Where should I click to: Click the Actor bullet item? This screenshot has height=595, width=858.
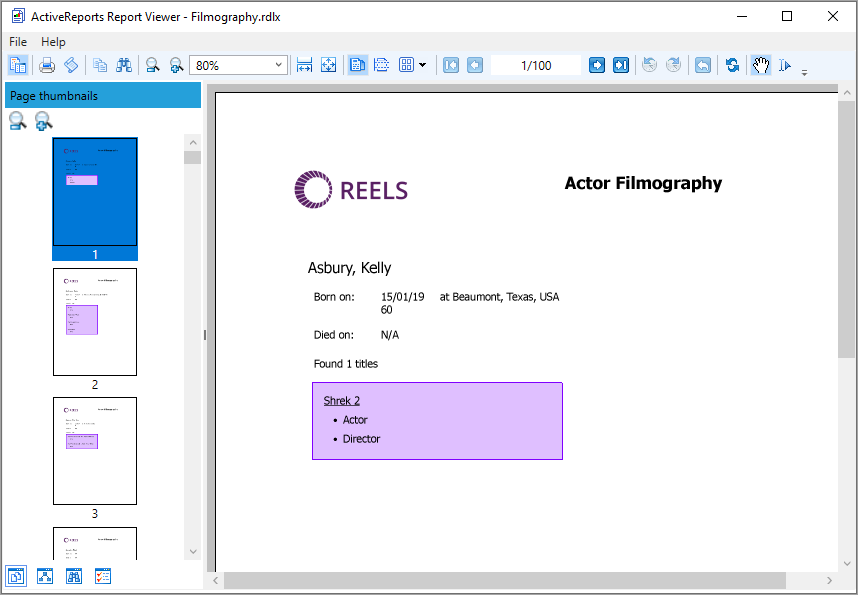click(x=355, y=420)
